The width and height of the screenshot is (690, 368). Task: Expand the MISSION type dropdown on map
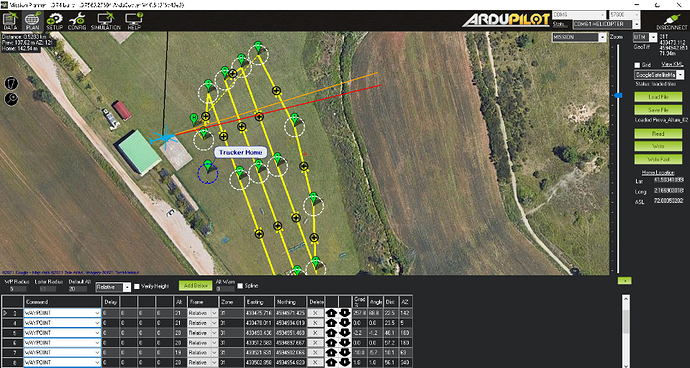point(579,37)
